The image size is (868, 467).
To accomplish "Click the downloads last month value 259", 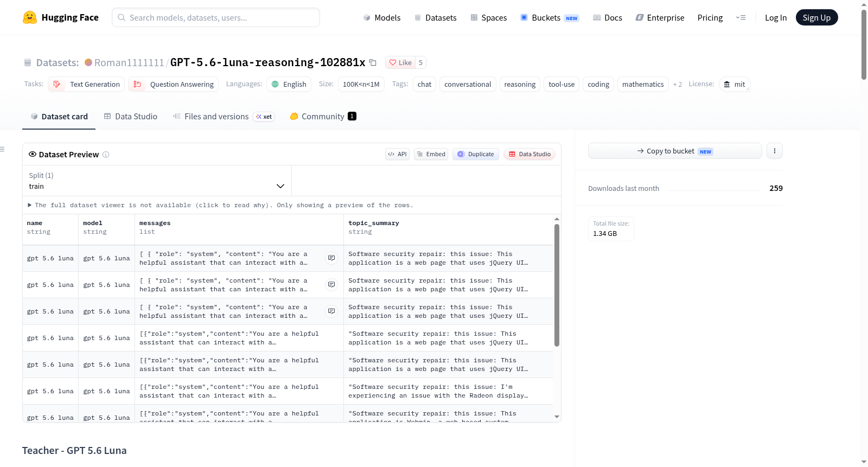I will 776,188.
